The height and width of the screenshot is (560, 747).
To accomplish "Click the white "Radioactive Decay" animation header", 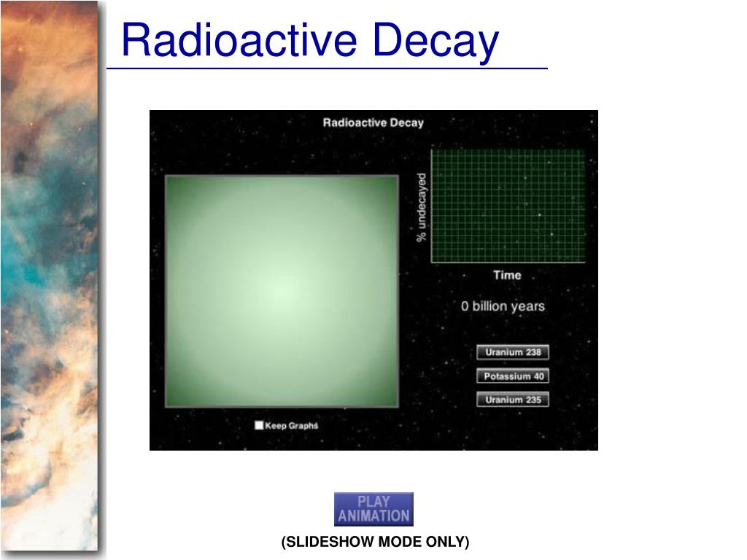I will point(373,122).
